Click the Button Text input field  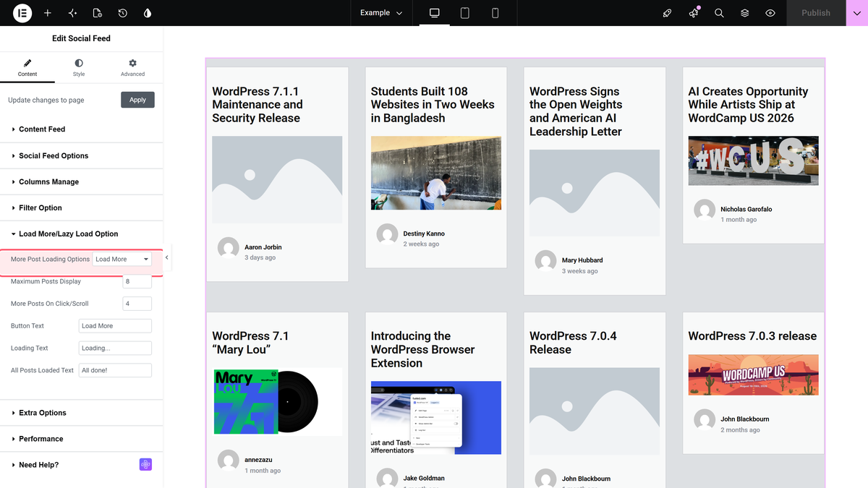(x=115, y=326)
